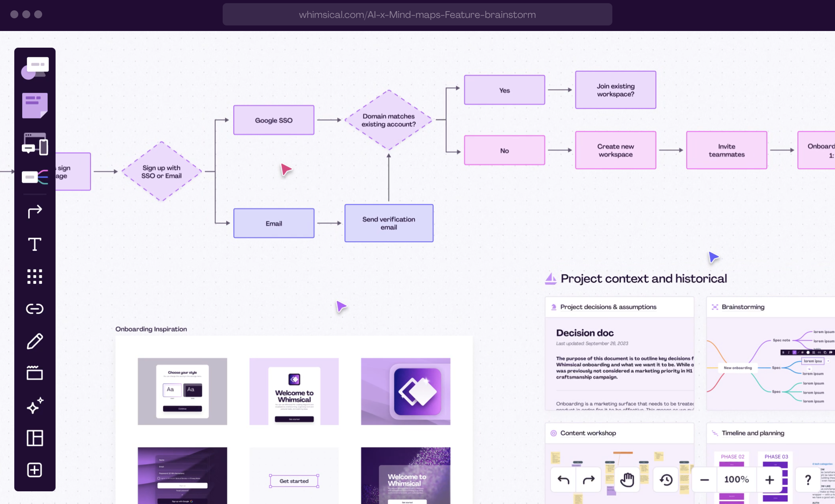Screen dimensions: 835x504
Task: Toggle the hand pan tool
Action: coord(627,480)
